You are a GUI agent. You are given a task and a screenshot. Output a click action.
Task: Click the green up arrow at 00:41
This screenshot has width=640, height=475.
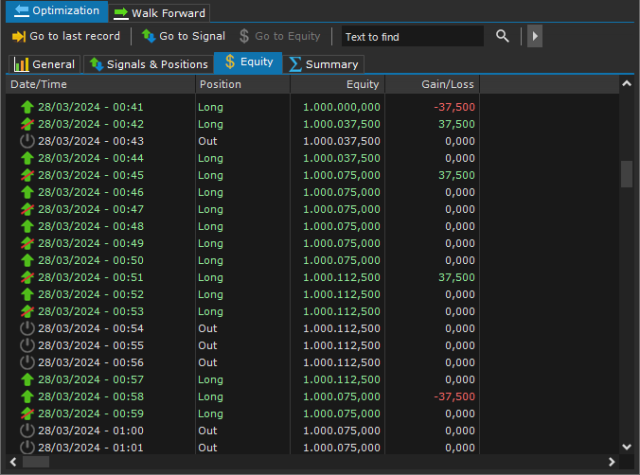click(27, 107)
